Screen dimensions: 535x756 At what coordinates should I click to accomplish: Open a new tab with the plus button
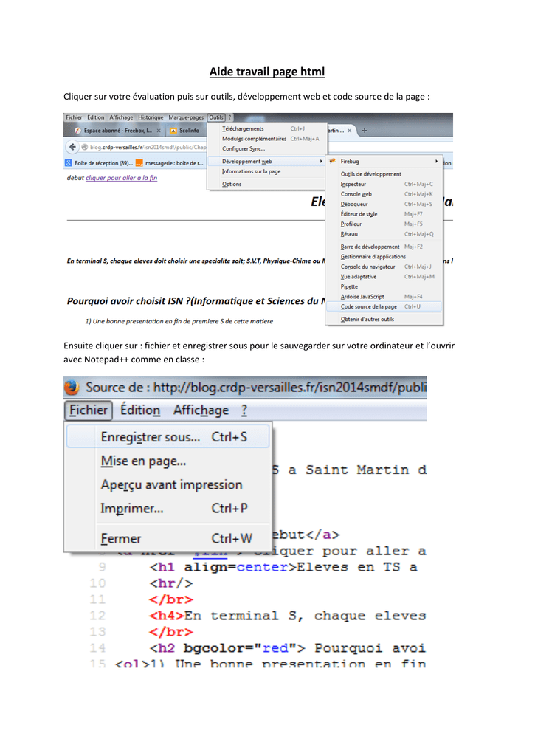(365, 130)
